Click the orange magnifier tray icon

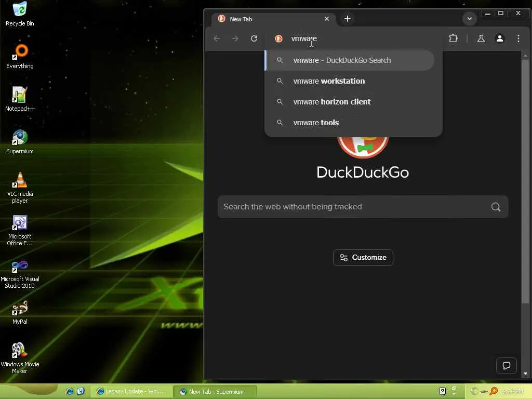point(494,391)
